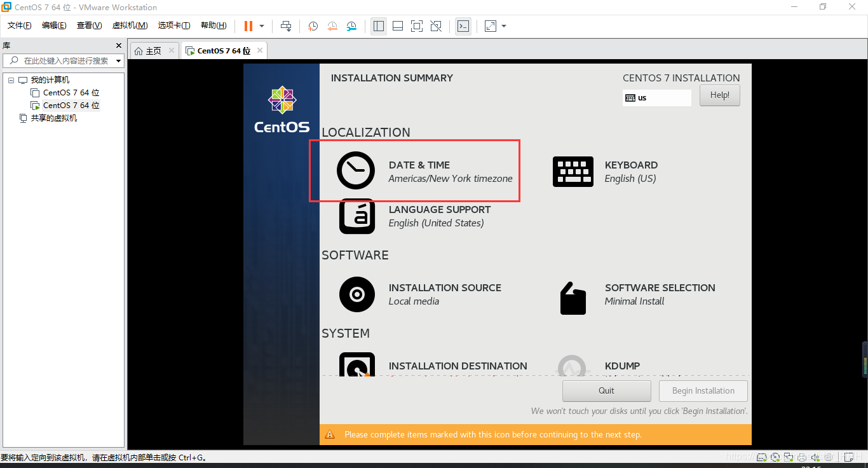Image resolution: width=868 pixels, height=468 pixels.
Task: Click the Unity mode toolbar icon
Action: click(x=436, y=26)
